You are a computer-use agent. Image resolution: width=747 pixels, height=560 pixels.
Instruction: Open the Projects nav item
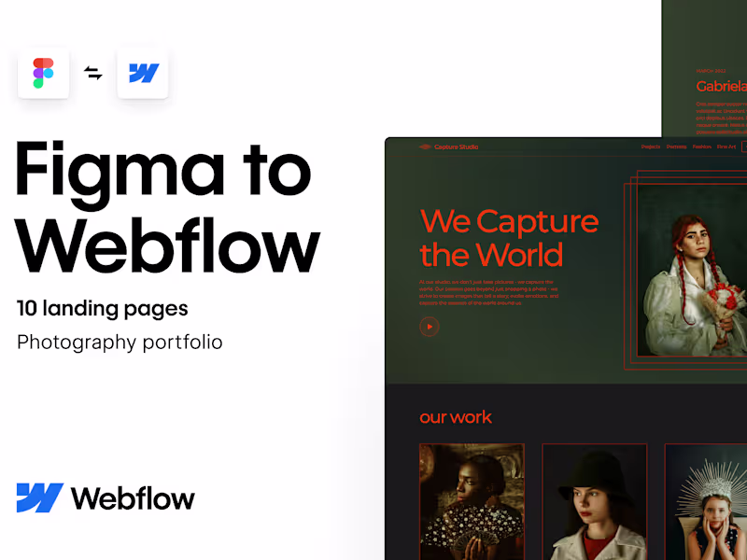pos(650,147)
